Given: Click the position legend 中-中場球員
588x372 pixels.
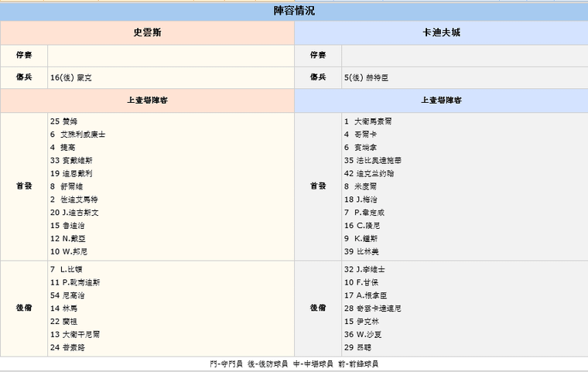Looking at the screenshot, I should pos(313,363).
